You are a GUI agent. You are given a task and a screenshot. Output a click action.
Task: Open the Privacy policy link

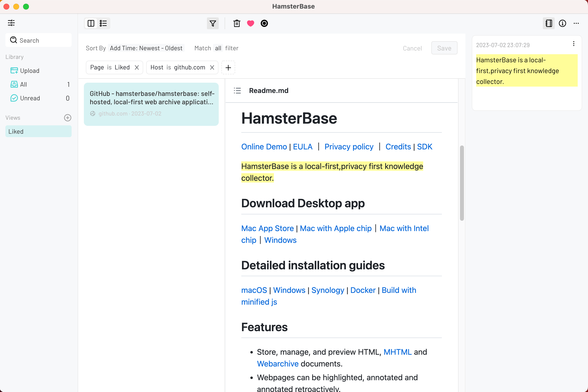349,147
